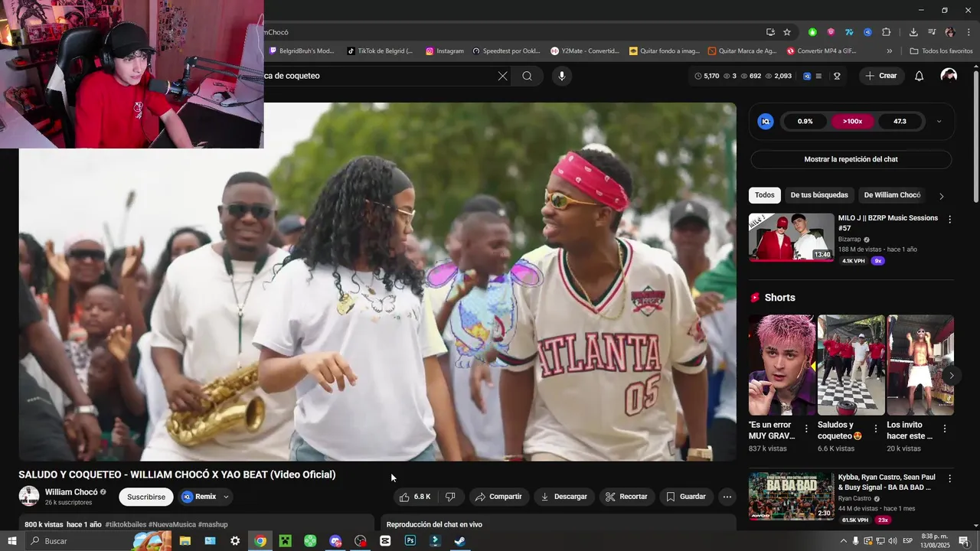Image resolution: width=980 pixels, height=551 pixels.
Task: Save the video with Guardar
Action: click(x=686, y=497)
